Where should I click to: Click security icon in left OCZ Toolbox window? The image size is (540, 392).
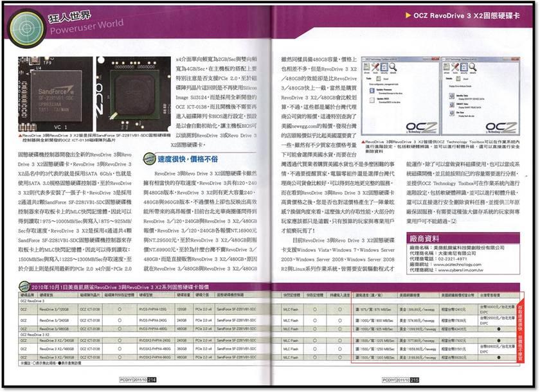(x=384, y=67)
